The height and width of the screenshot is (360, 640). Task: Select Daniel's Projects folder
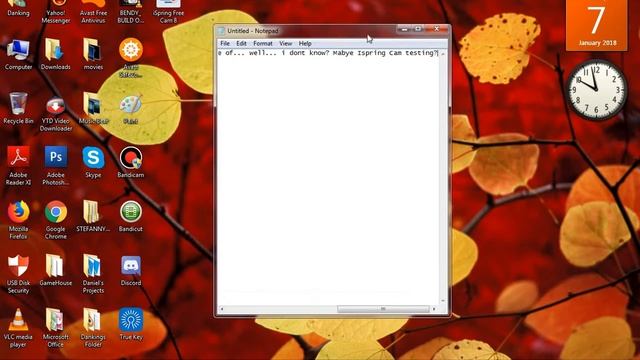tap(93, 273)
